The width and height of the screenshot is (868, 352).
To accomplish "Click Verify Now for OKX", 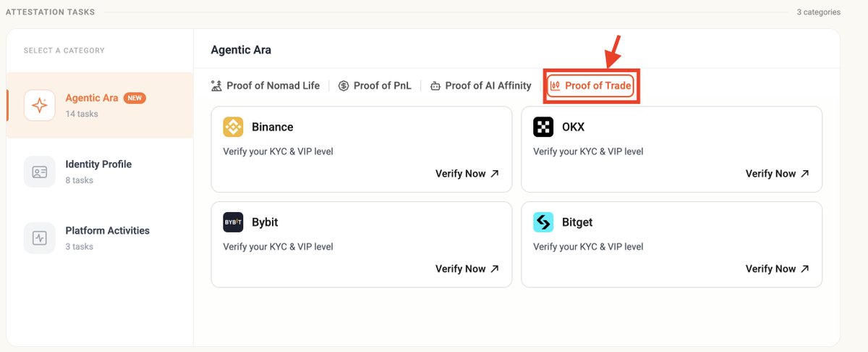I will 778,174.
